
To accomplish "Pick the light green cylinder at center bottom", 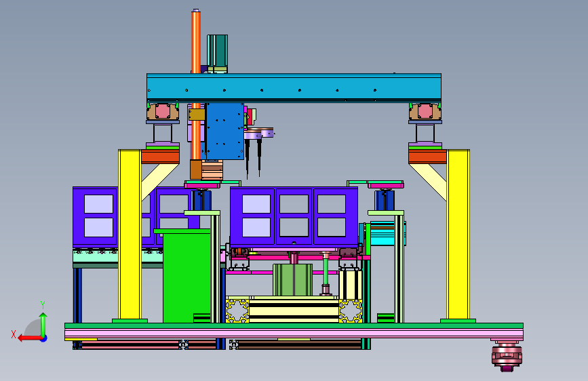I will coord(292,280).
